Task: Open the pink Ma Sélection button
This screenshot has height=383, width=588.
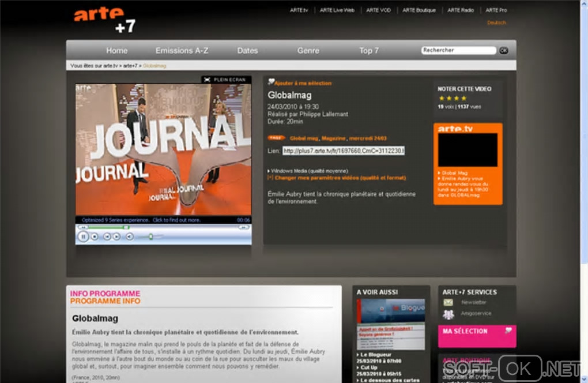Action: [477, 336]
